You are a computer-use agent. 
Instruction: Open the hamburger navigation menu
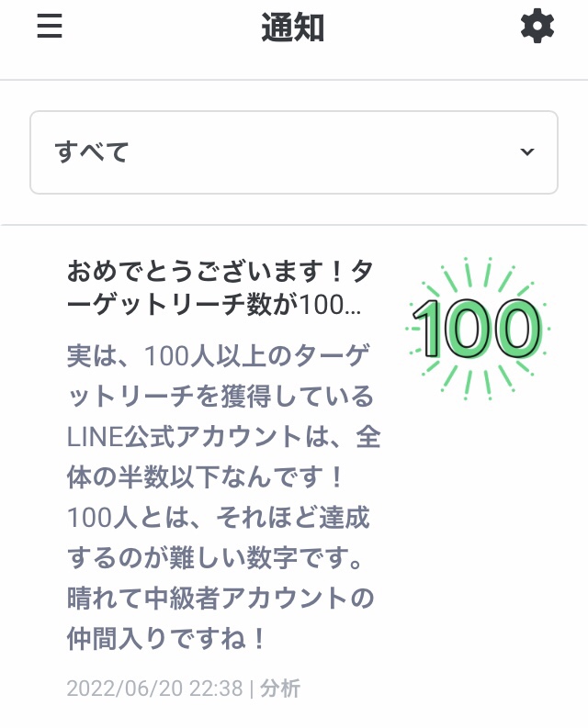[x=50, y=26]
